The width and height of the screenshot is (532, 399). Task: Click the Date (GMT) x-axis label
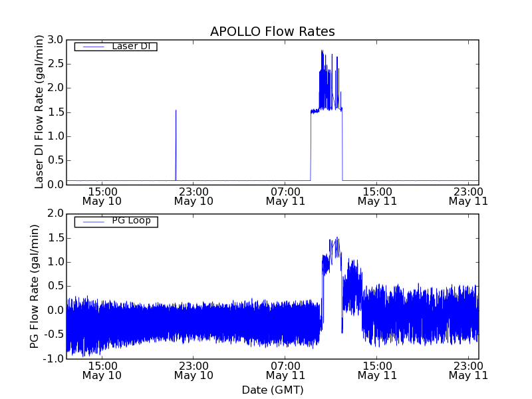click(x=272, y=389)
